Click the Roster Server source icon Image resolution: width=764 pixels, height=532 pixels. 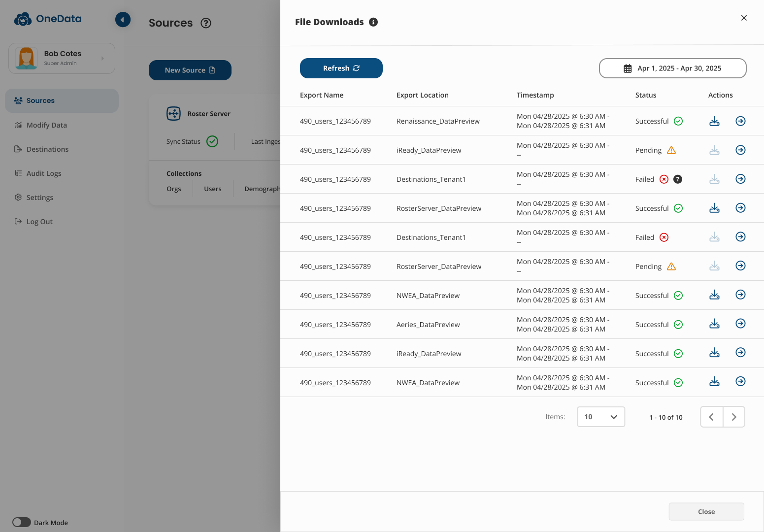click(x=173, y=114)
